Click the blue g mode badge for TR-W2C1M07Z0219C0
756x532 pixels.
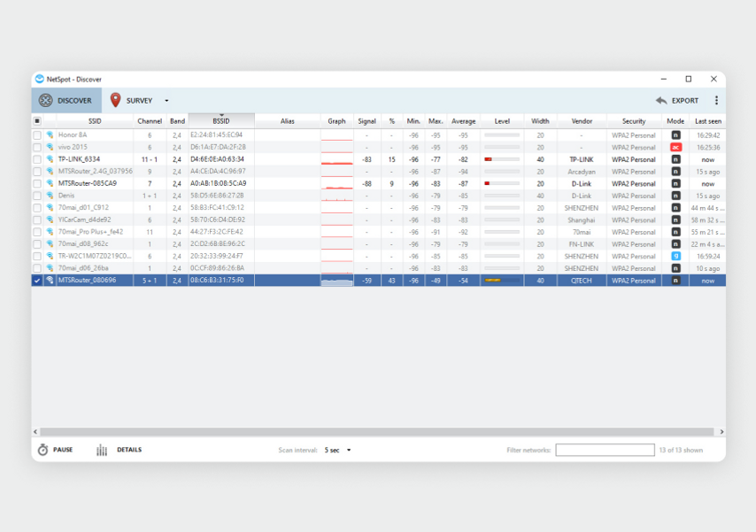pos(675,256)
